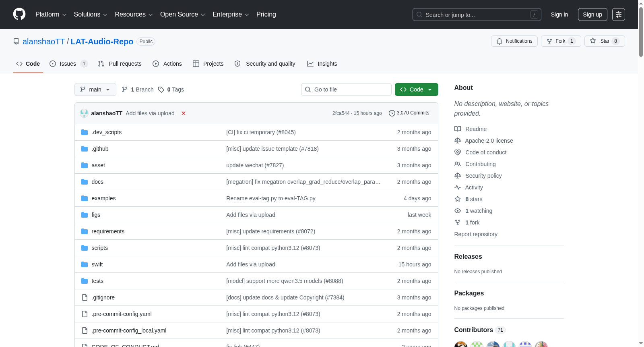Click the examples folder icon
The height and width of the screenshot is (347, 644).
[85, 198]
